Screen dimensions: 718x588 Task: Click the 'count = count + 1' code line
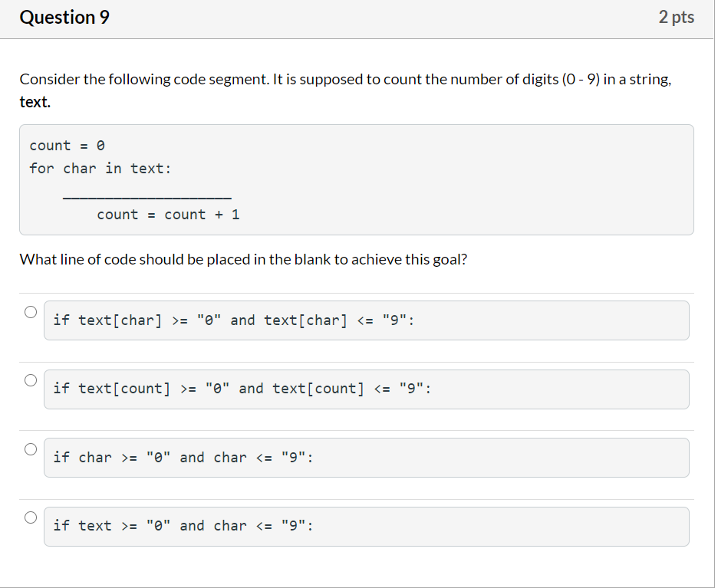(168, 215)
